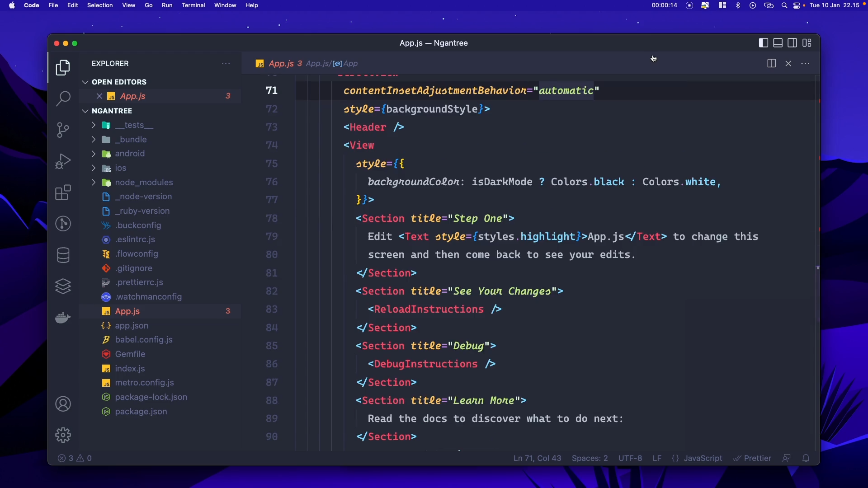
Task: Toggle the secondary side bar
Action: pyautogui.click(x=793, y=43)
